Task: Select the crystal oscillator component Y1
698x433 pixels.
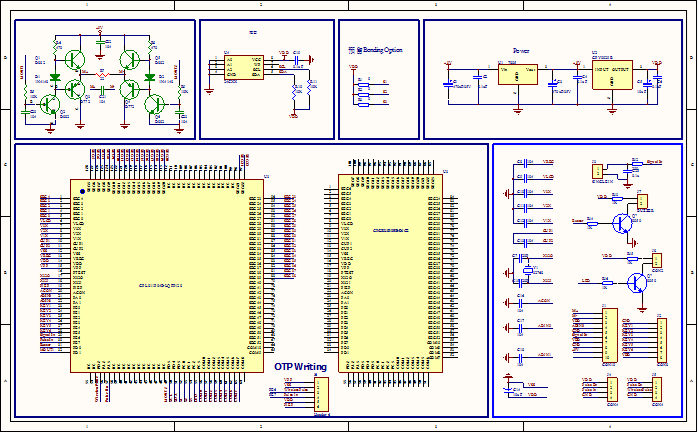Action: tap(528, 268)
